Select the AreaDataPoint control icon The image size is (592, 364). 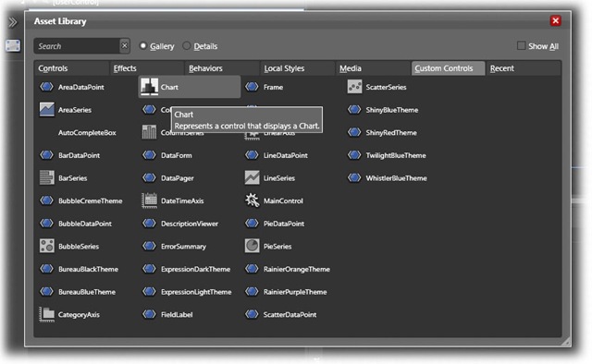pos(46,87)
